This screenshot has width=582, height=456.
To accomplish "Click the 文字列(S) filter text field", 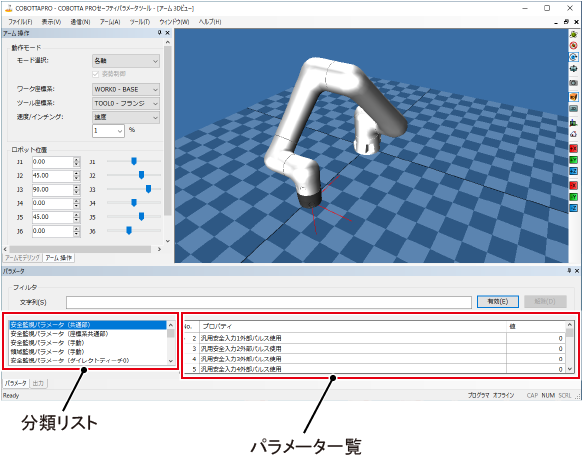I will pos(269,302).
